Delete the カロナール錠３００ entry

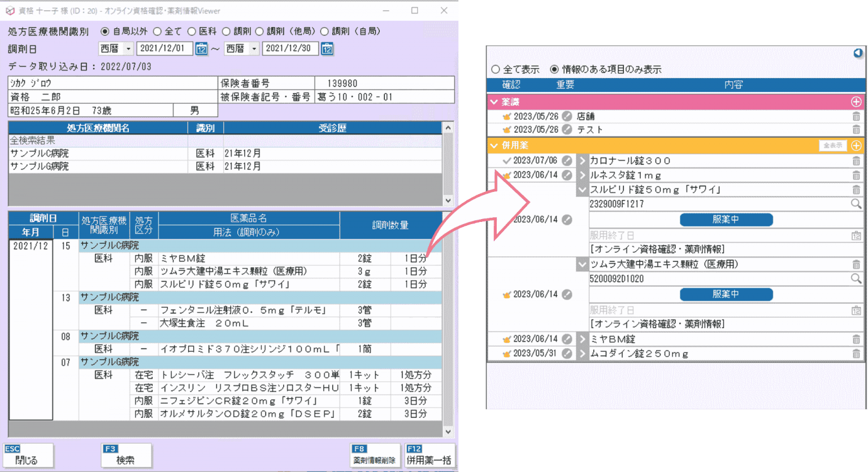pyautogui.click(x=857, y=160)
